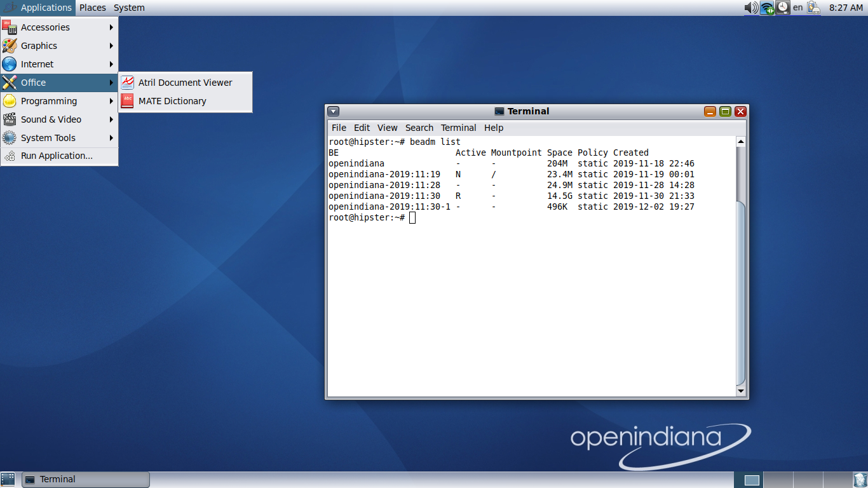Click 'openindiana-2019:11:28' BE row
The height and width of the screenshot is (488, 868).
coord(512,185)
